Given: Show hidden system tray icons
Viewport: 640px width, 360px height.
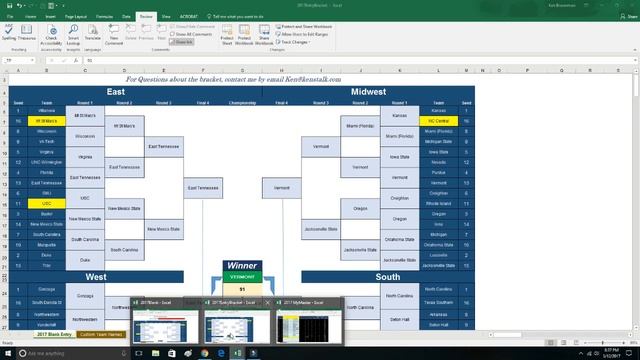Looking at the screenshot, I should (x=581, y=353).
